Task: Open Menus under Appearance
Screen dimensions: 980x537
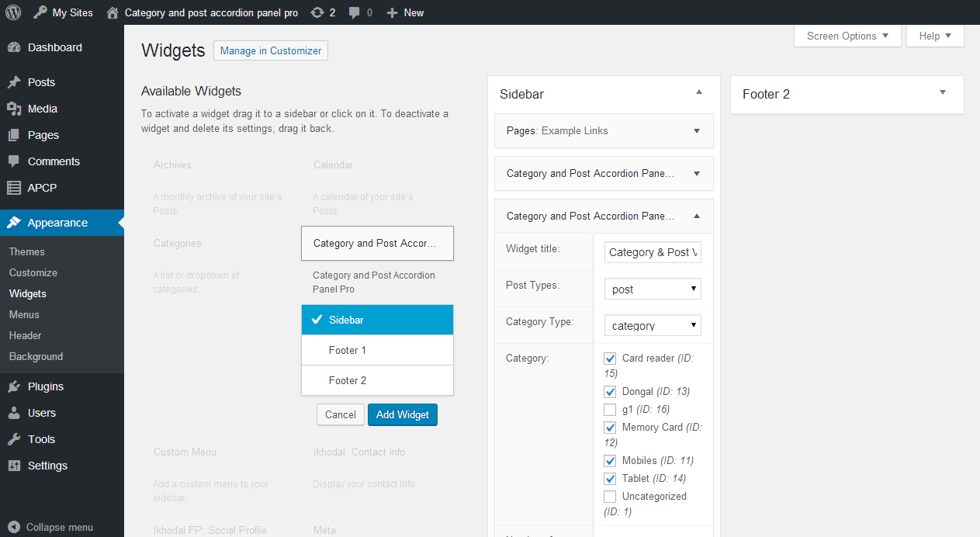Action: [24, 314]
